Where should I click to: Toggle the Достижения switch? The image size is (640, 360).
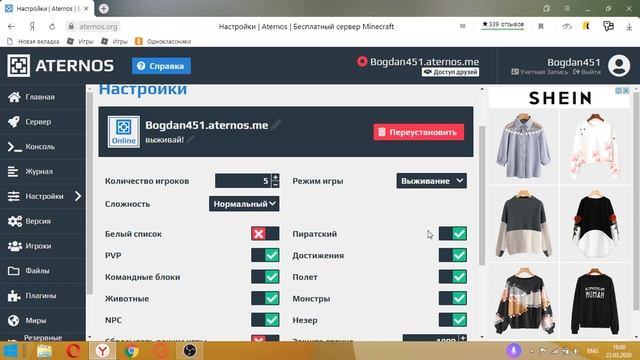[453, 255]
